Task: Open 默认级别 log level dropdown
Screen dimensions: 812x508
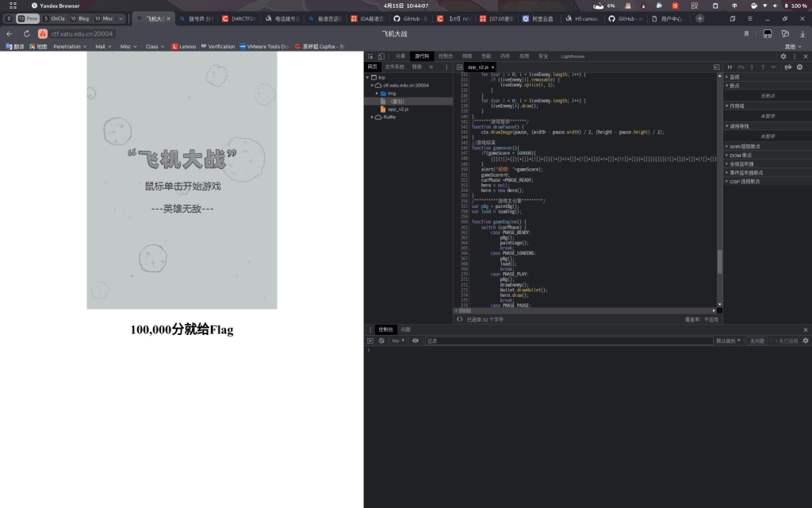Action: tap(728, 341)
